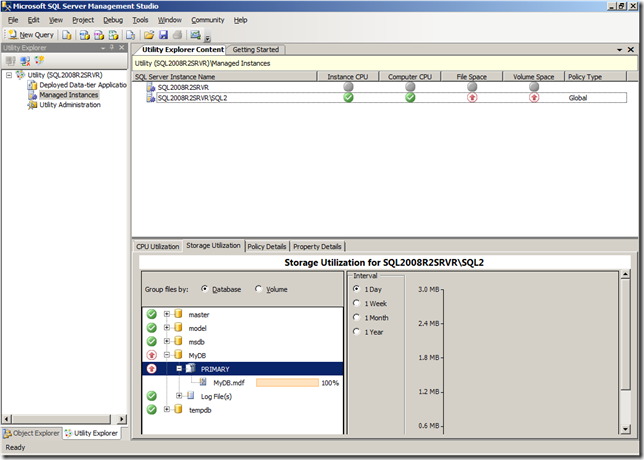644x460 pixels.
Task: Click the Save disk icon in toolbar
Action: point(162,35)
